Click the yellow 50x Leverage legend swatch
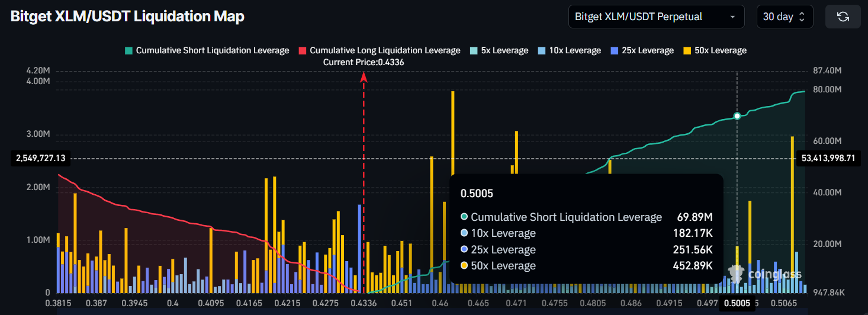 [x=687, y=50]
